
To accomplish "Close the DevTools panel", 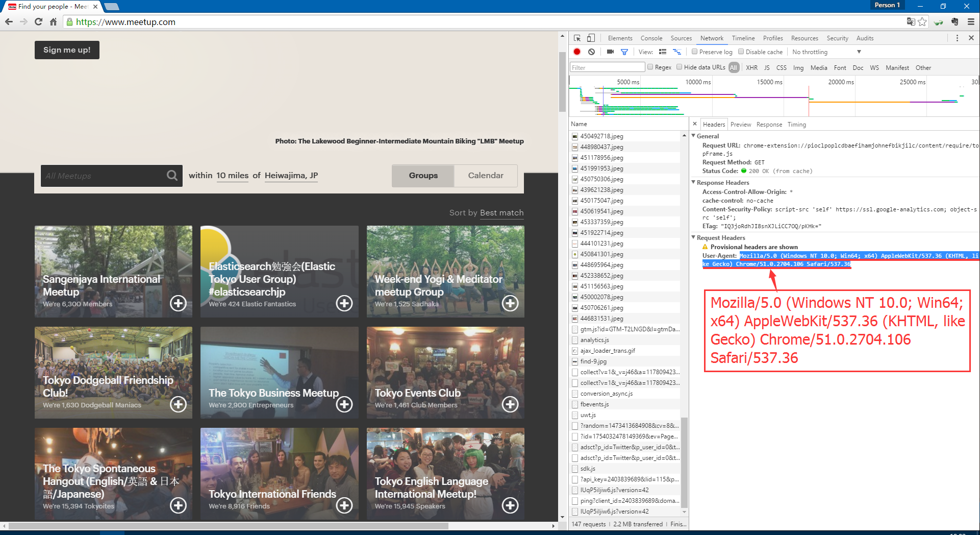I will tap(971, 38).
